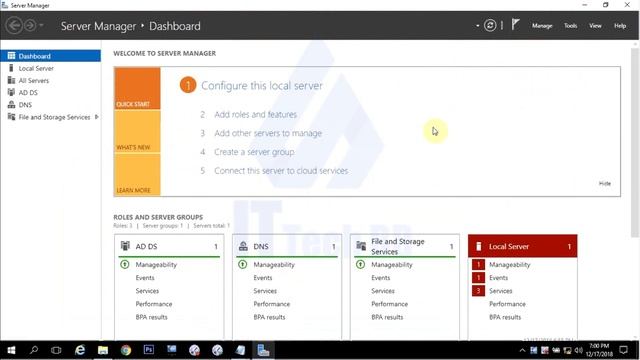The width and height of the screenshot is (640, 360).
Task: Launch Google Chrome from taskbar
Action: tap(126, 350)
